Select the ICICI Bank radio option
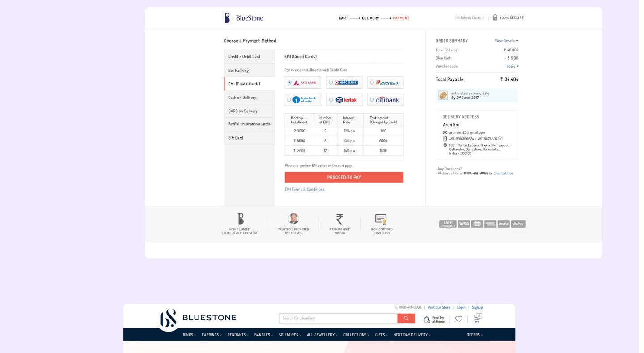The width and height of the screenshot is (644, 353). tap(372, 82)
